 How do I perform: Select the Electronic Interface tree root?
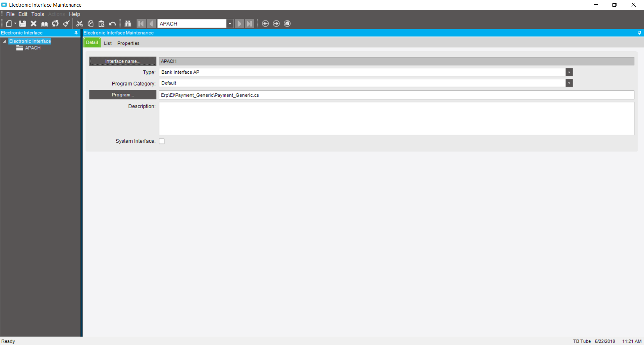(x=30, y=41)
